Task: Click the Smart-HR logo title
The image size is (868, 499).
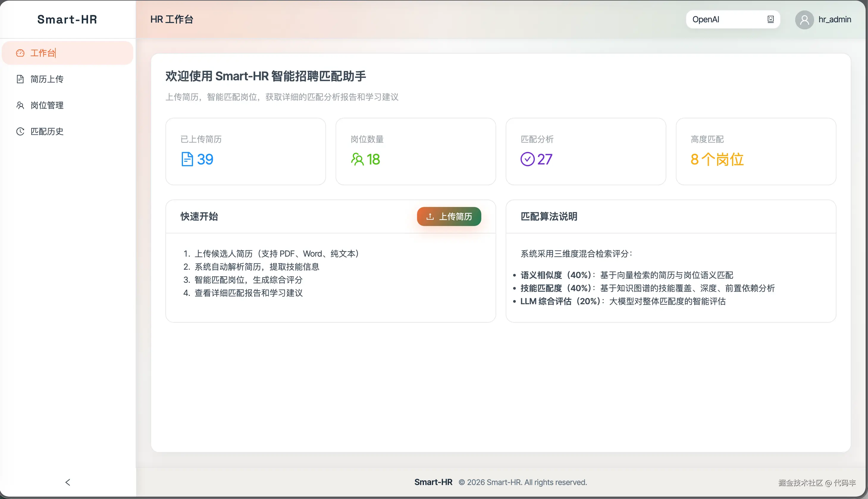Action: click(67, 20)
